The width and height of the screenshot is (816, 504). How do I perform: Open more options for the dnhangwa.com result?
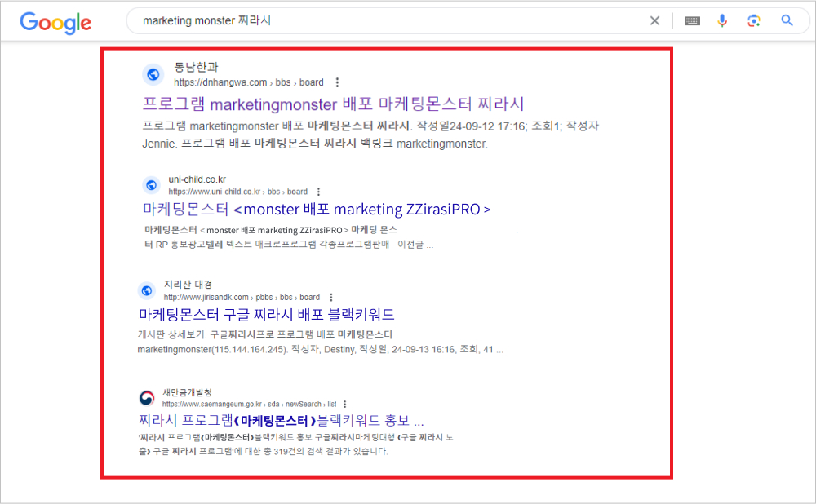pos(337,82)
